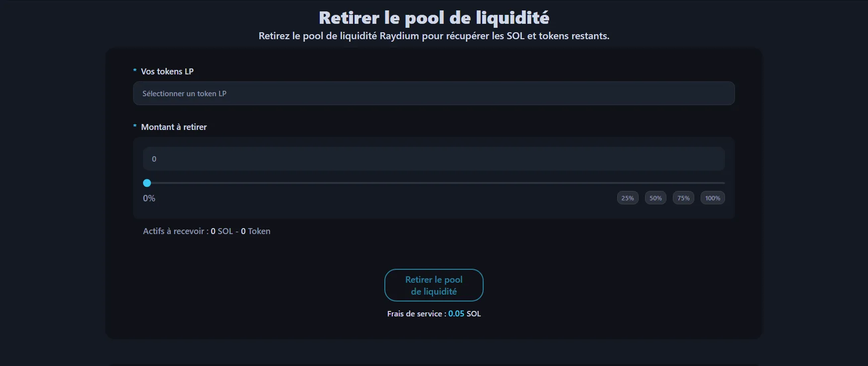Click the Raydium subtitle description text
868x366 pixels.
[x=434, y=36]
